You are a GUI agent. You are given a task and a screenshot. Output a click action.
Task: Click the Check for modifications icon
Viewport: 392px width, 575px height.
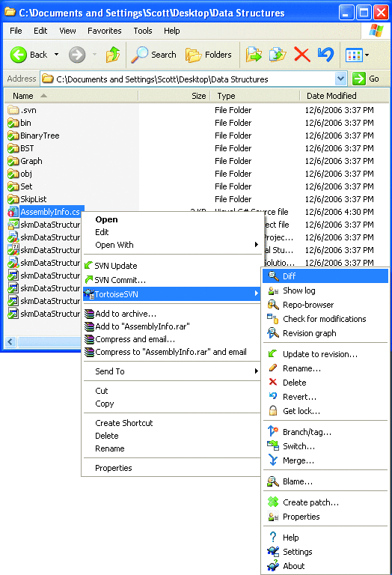coord(273,319)
